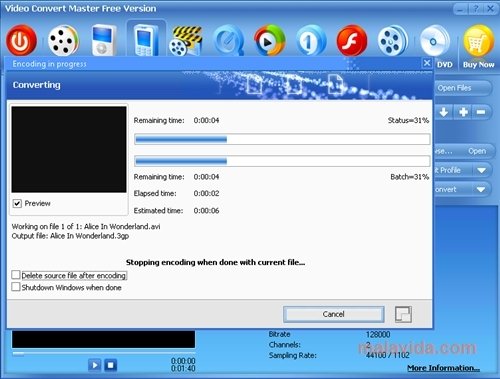Image resolution: width=500 pixels, height=379 pixels.
Task: Click the Bitrate value 128000
Action: click(378, 334)
